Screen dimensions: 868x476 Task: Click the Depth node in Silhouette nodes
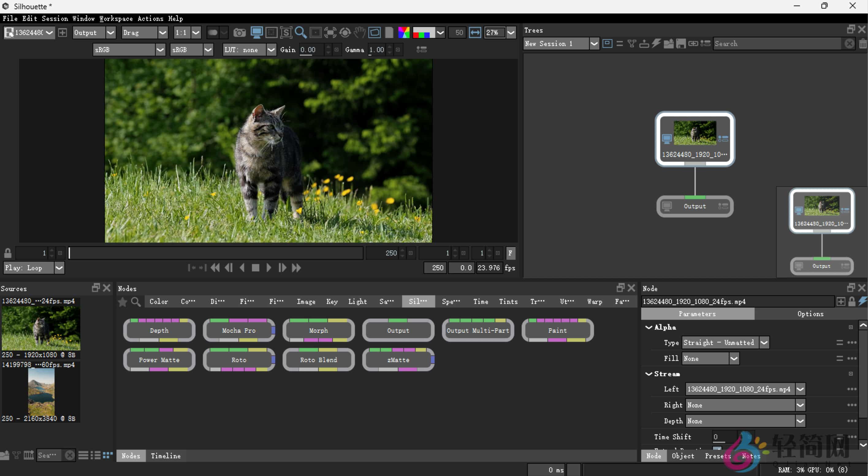point(159,330)
